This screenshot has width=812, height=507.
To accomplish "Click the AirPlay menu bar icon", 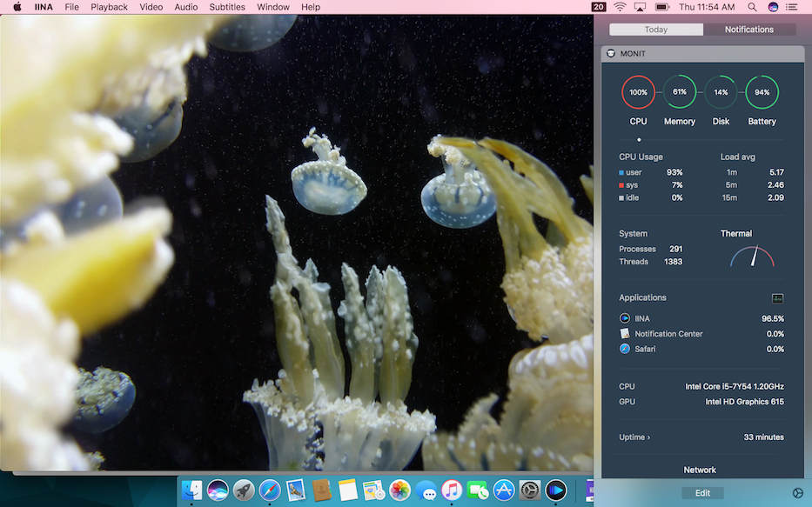I will [641, 7].
